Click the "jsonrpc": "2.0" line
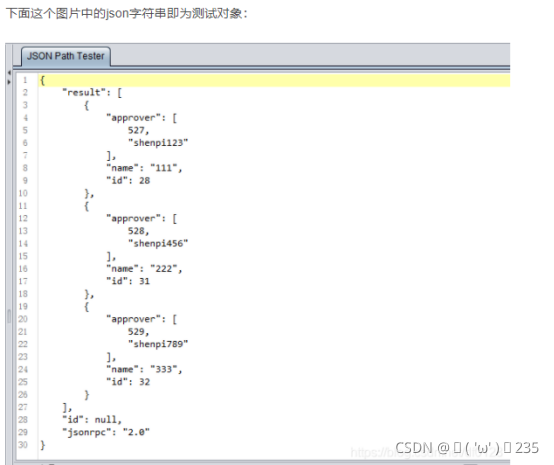 [106, 432]
